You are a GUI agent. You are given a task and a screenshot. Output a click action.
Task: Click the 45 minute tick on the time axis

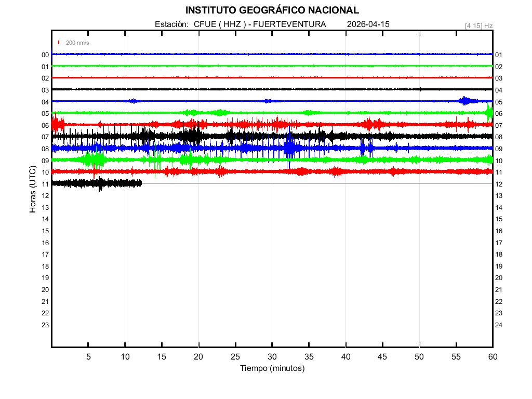(x=382, y=356)
